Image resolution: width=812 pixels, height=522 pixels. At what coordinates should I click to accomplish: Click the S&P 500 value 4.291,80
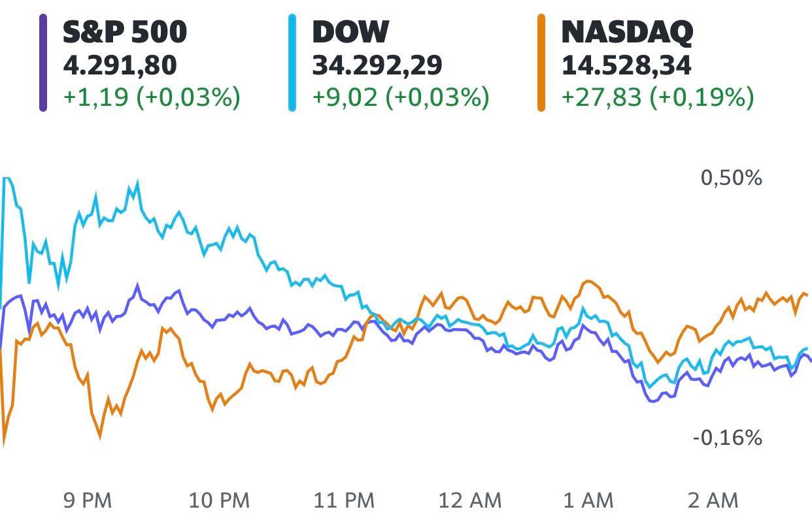[120, 65]
